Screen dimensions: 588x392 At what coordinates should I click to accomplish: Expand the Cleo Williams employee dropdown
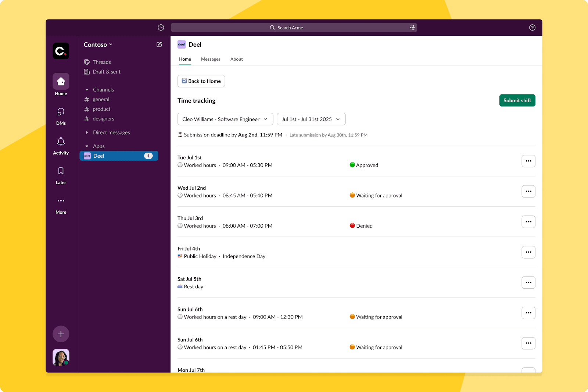(x=225, y=119)
